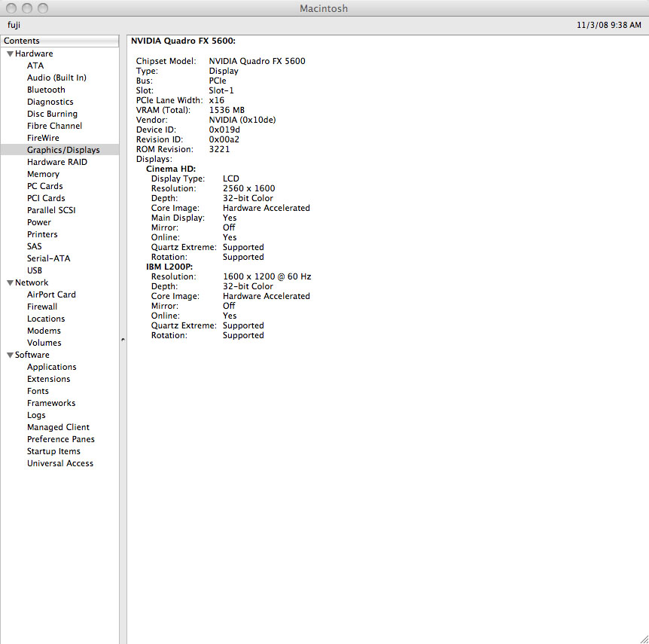The width and height of the screenshot is (649, 644).
Task: Click the Software category label
Action: click(32, 355)
